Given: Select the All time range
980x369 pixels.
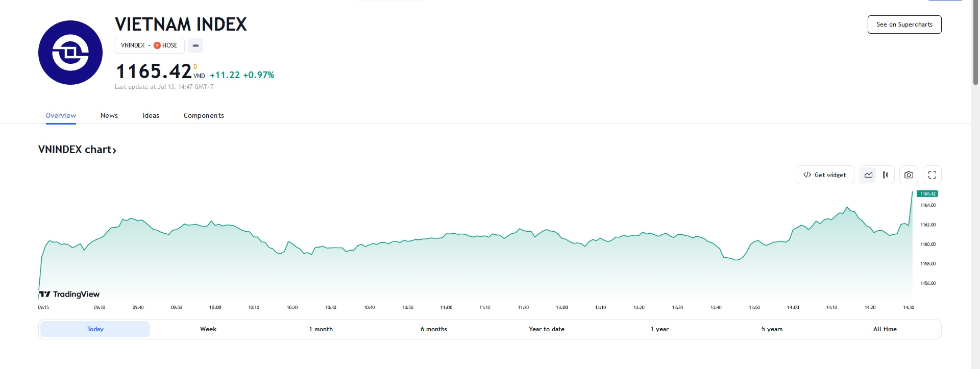Looking at the screenshot, I should pyautogui.click(x=885, y=329).
